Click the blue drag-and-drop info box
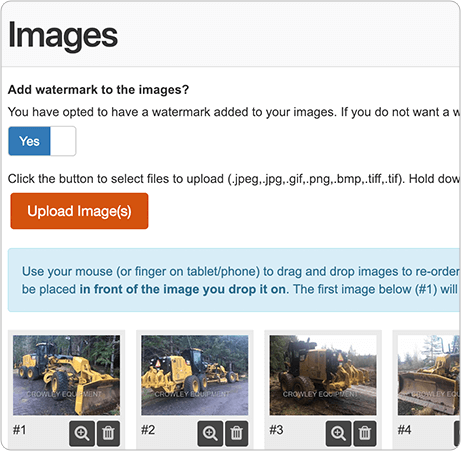Viewport: 461px width, 451px height. [234, 280]
